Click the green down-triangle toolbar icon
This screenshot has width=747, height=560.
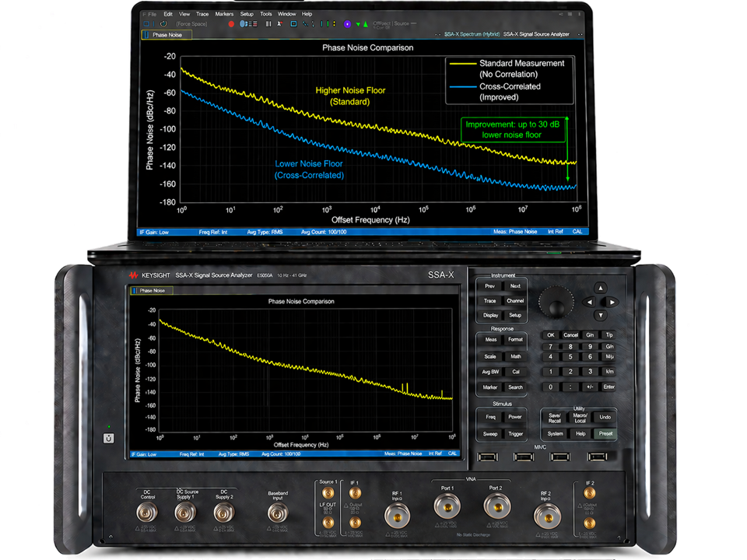click(358, 24)
